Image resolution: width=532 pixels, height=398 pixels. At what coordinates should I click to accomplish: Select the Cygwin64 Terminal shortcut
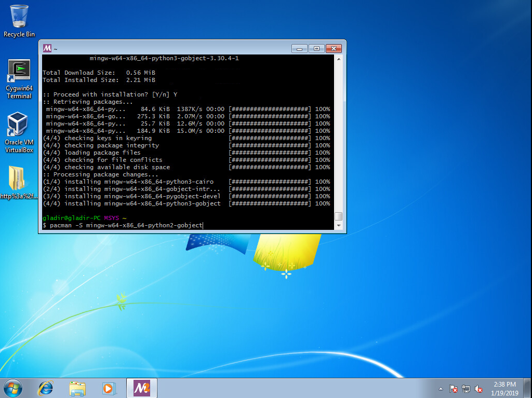pos(19,72)
